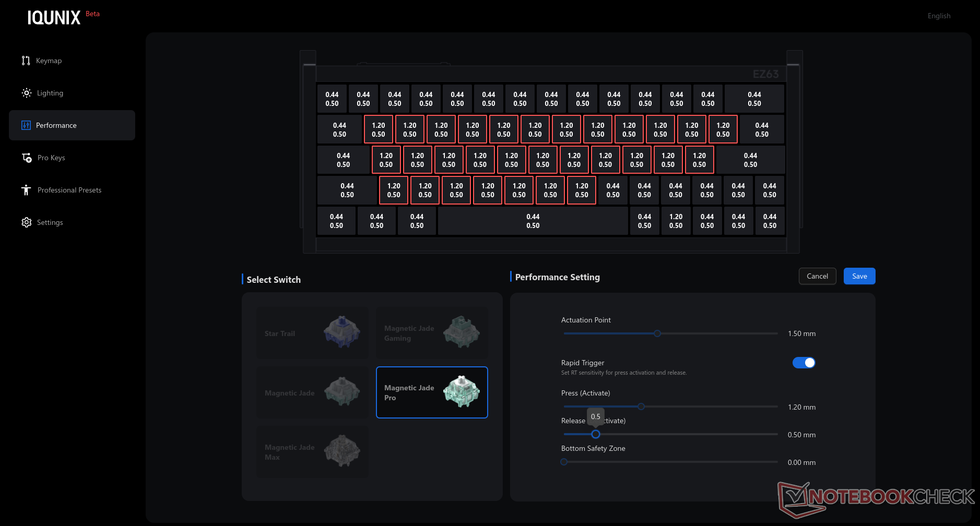Screen dimensions: 980x526
Task: Save the performance settings
Action: 859,276
